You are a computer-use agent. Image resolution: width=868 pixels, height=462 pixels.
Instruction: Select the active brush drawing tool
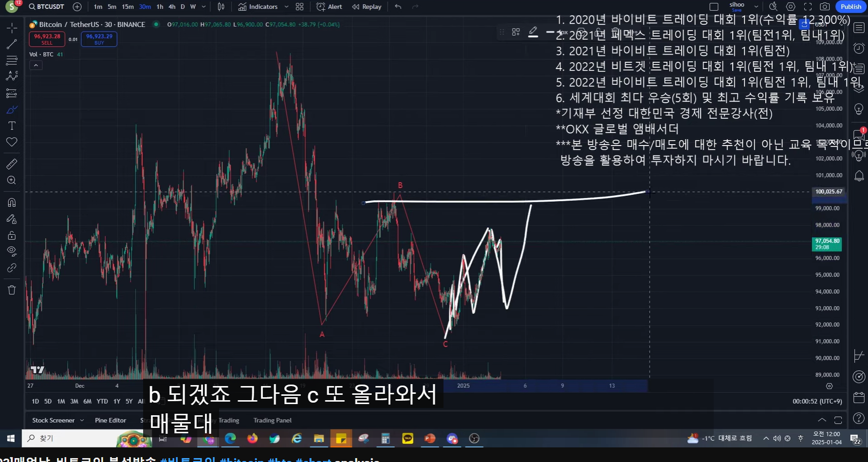(12, 110)
